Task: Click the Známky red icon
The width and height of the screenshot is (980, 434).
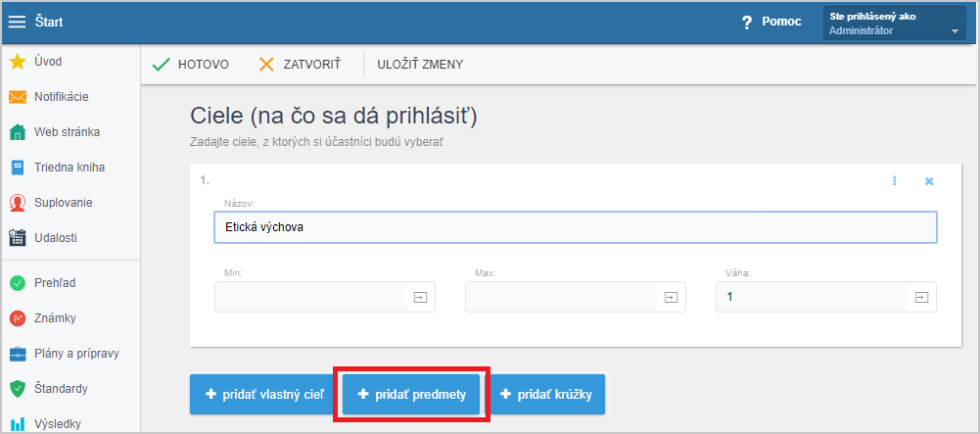Action: point(18,318)
